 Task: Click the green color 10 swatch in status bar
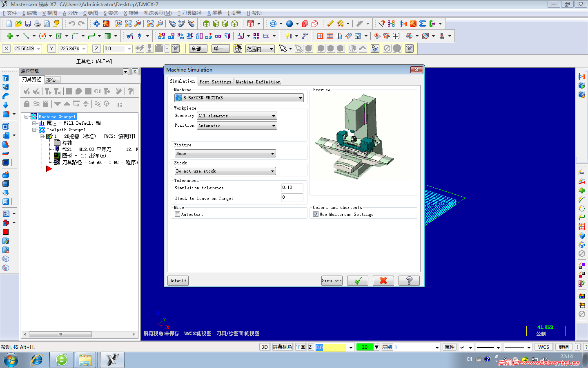click(x=365, y=347)
